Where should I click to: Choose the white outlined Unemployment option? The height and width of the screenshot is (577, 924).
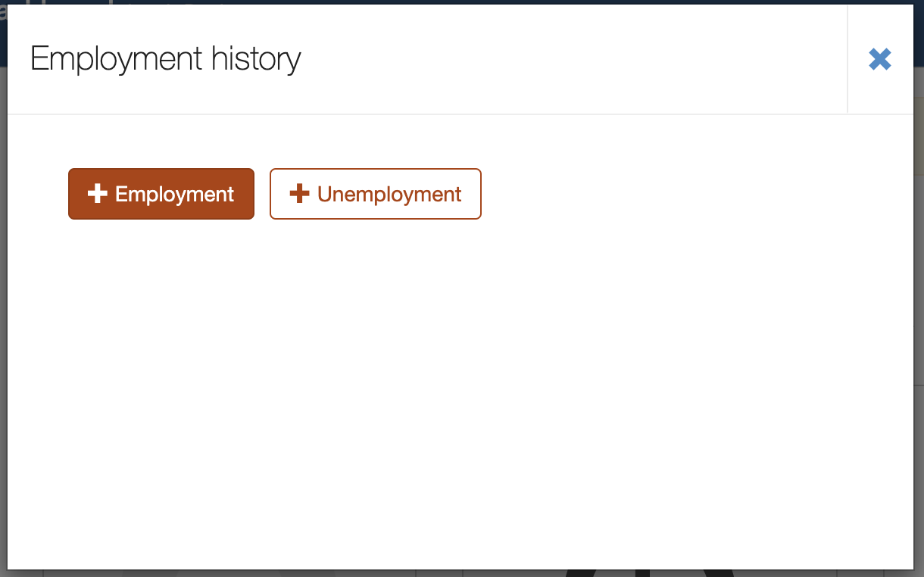[376, 194]
